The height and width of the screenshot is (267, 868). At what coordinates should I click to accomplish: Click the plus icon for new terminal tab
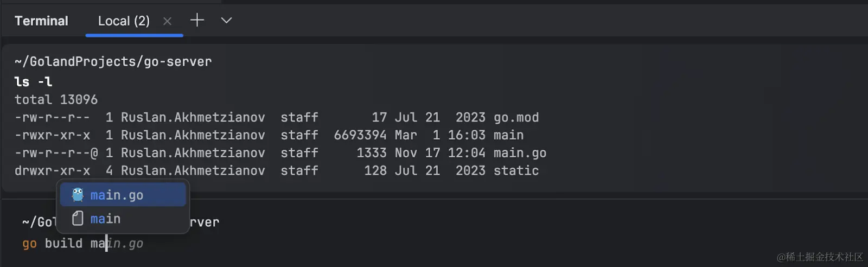click(197, 21)
